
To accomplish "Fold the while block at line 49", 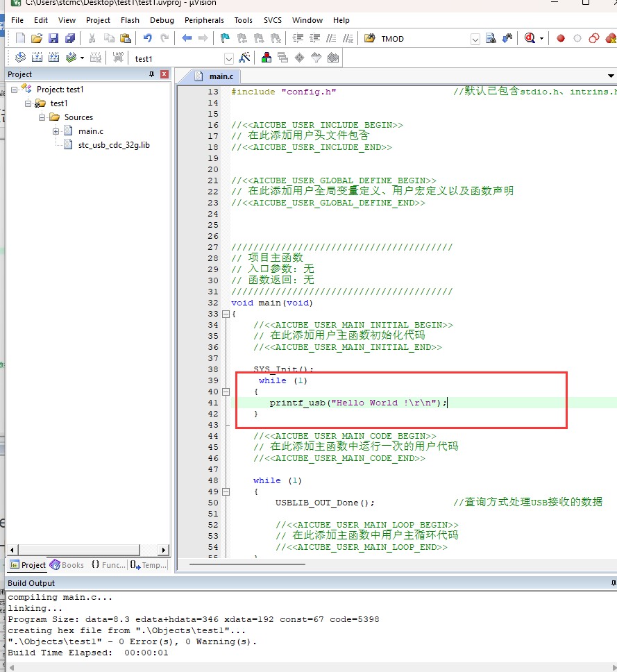I will point(226,492).
